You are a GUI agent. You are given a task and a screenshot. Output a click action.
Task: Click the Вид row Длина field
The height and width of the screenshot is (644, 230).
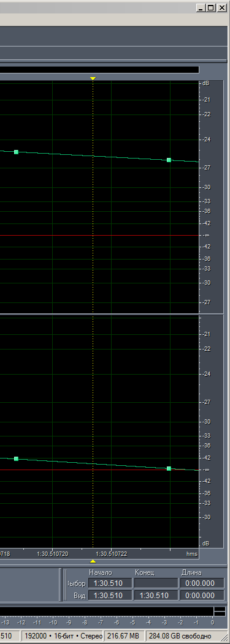point(202,596)
